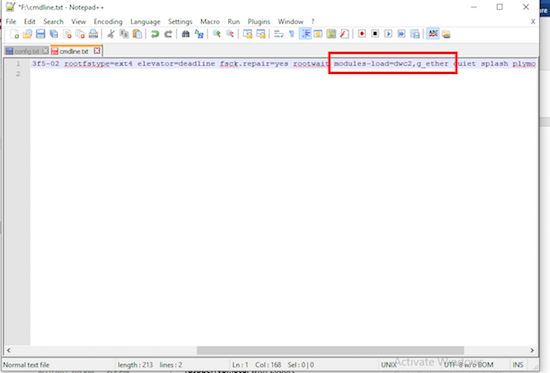The image size is (550, 373).
Task: Create a new file with the New icon
Action: (x=14, y=34)
